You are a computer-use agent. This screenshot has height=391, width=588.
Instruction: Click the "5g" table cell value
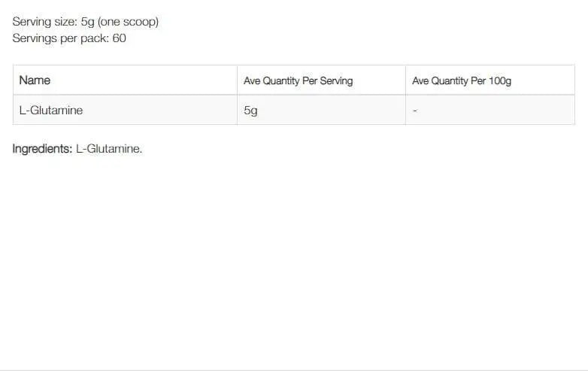250,111
